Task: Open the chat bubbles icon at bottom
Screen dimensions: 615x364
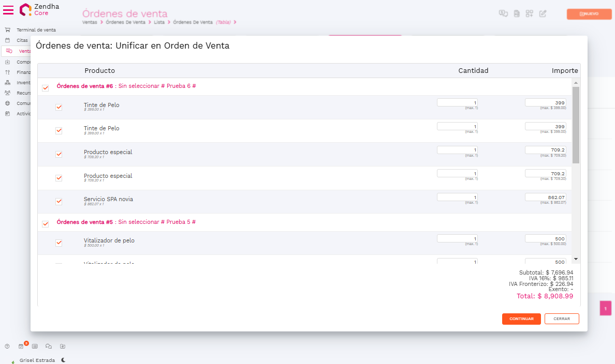Action: (x=49, y=346)
